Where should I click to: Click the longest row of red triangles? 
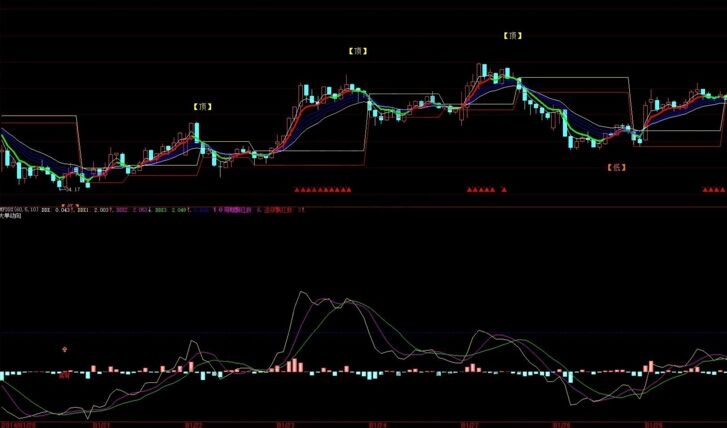point(322,188)
